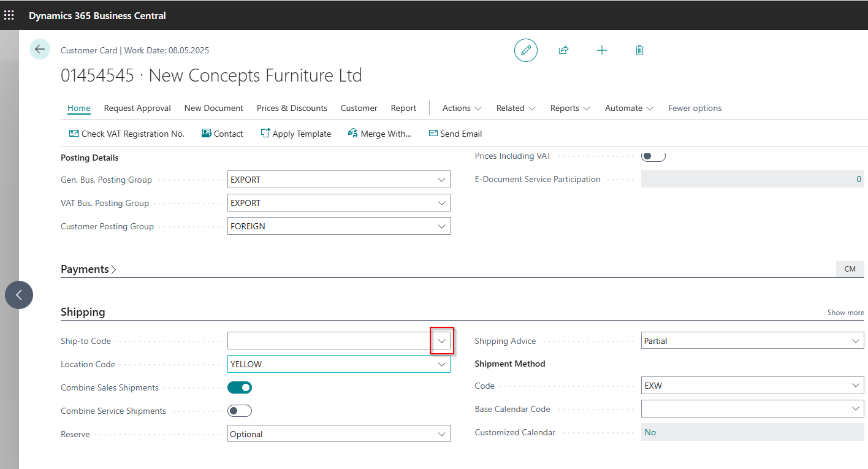Open Request Approval menu

(x=137, y=108)
